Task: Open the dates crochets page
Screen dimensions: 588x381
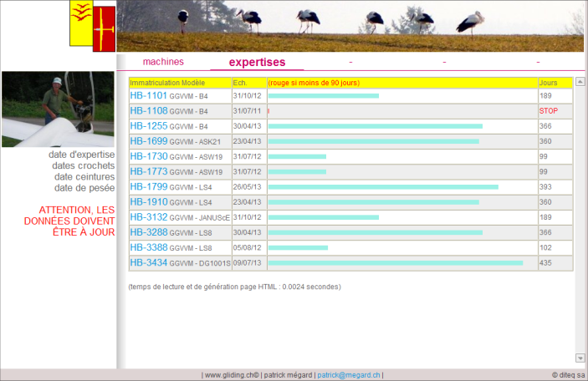Action: click(84, 165)
